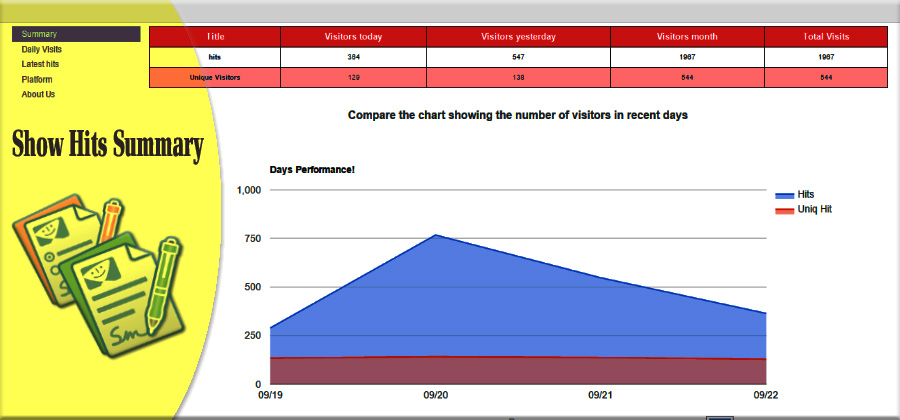Click the Visitors month column header

coord(687,37)
